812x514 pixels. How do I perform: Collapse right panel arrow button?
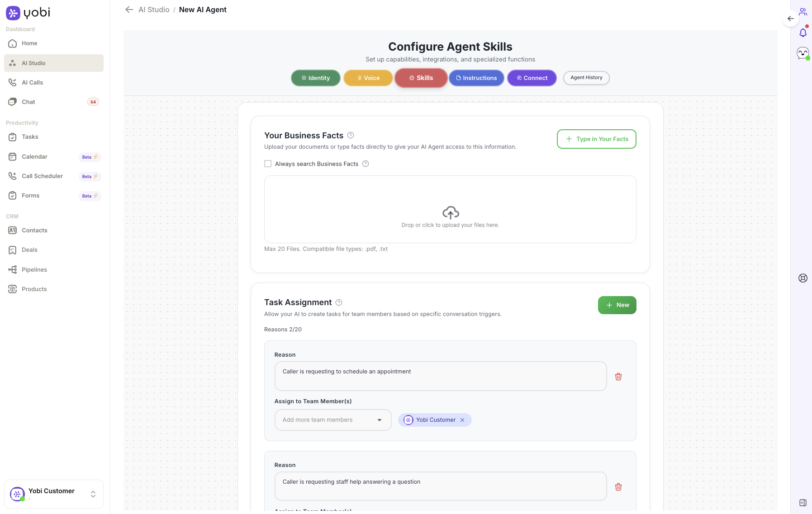pos(790,19)
